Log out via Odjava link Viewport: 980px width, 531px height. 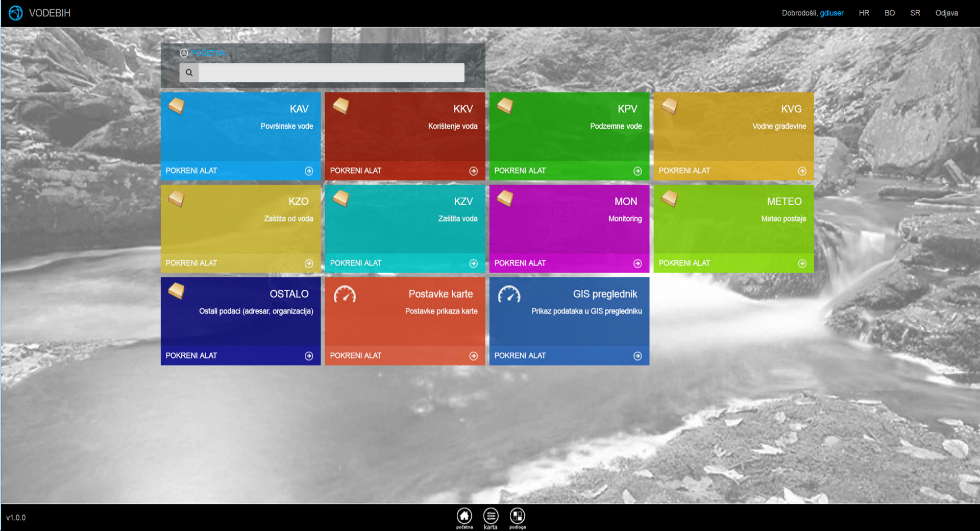click(x=946, y=13)
